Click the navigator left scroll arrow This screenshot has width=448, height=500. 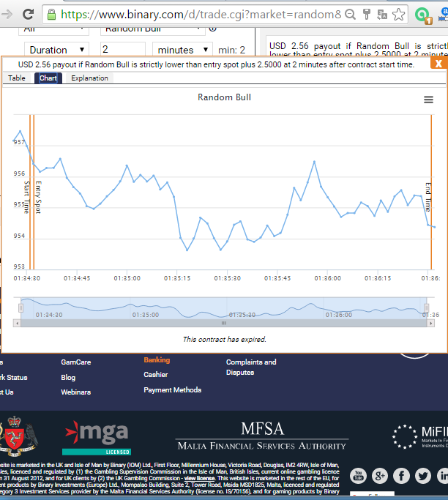point(17,324)
